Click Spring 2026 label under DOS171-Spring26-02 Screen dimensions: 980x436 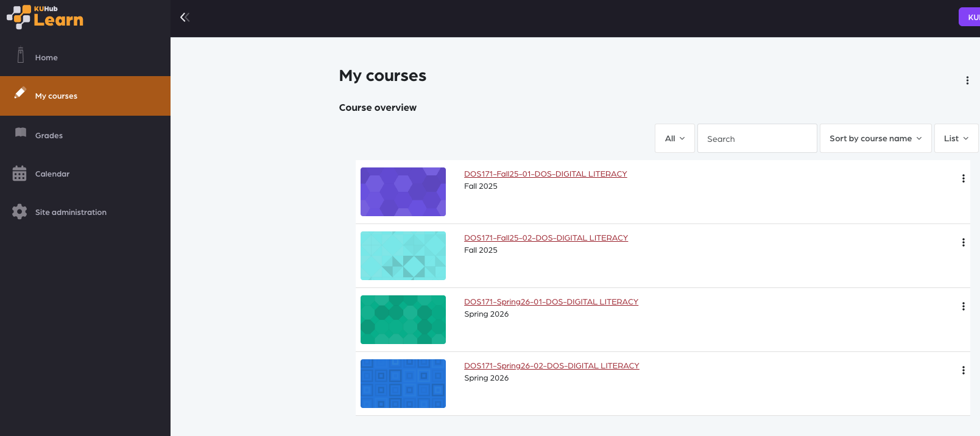click(486, 378)
